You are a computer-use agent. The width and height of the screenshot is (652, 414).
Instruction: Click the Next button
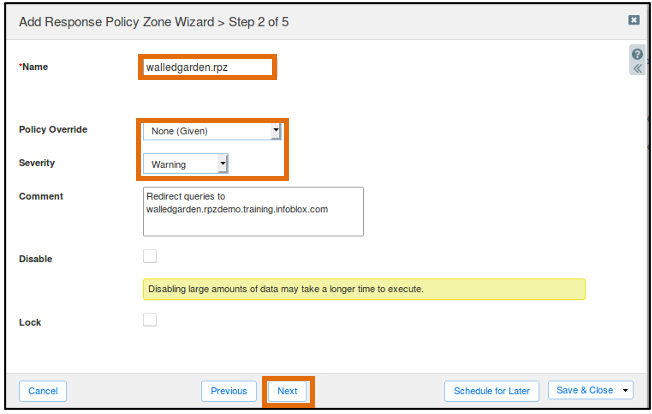(x=287, y=391)
